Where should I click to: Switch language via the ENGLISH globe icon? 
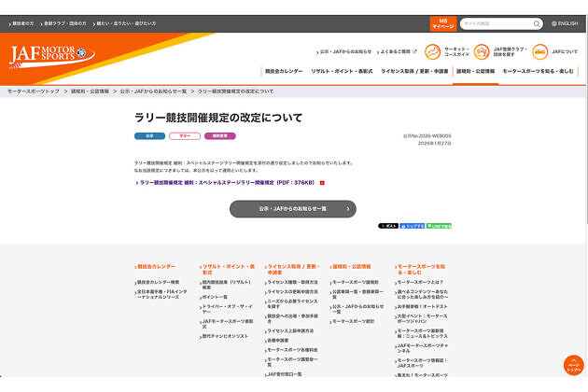click(x=564, y=23)
